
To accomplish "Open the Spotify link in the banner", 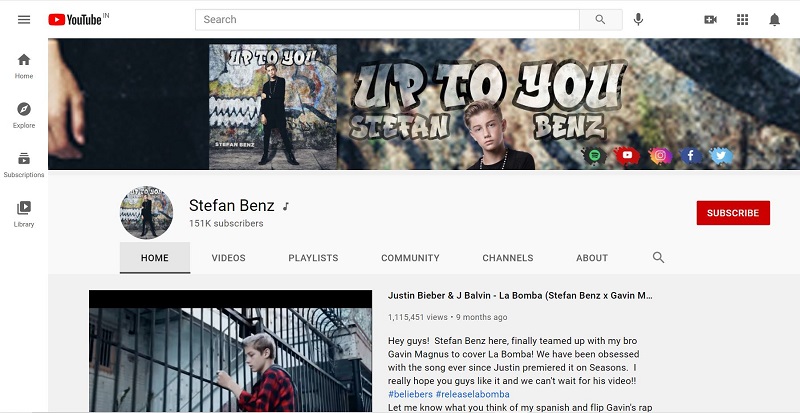I will point(594,155).
